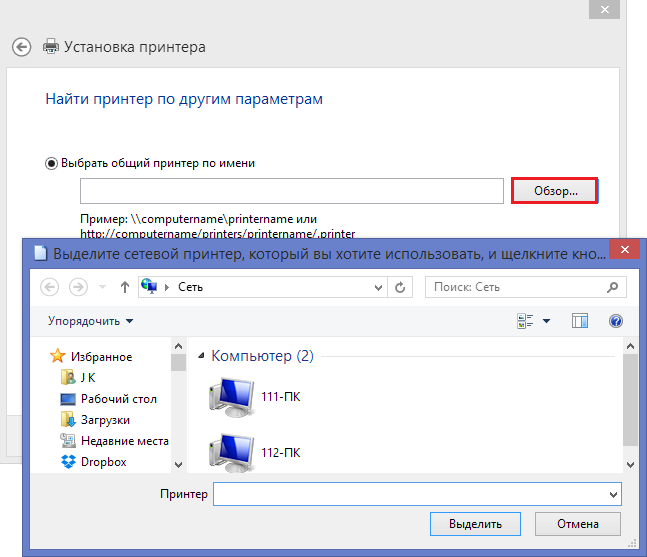Screen dimensions: 647x557
Task: Click the shared printer name text field
Action: click(291, 191)
